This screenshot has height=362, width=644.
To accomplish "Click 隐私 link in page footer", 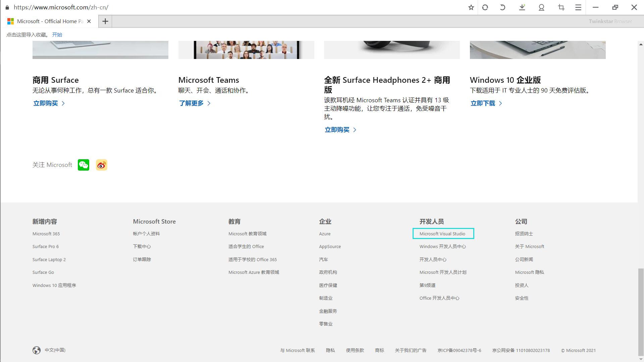I will tap(330, 350).
